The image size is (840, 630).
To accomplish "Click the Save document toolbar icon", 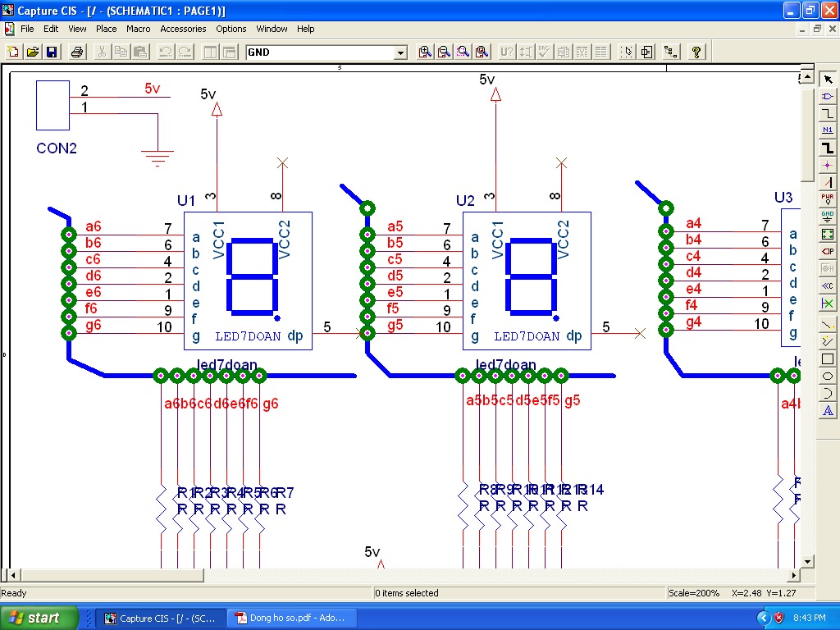I will [52, 52].
